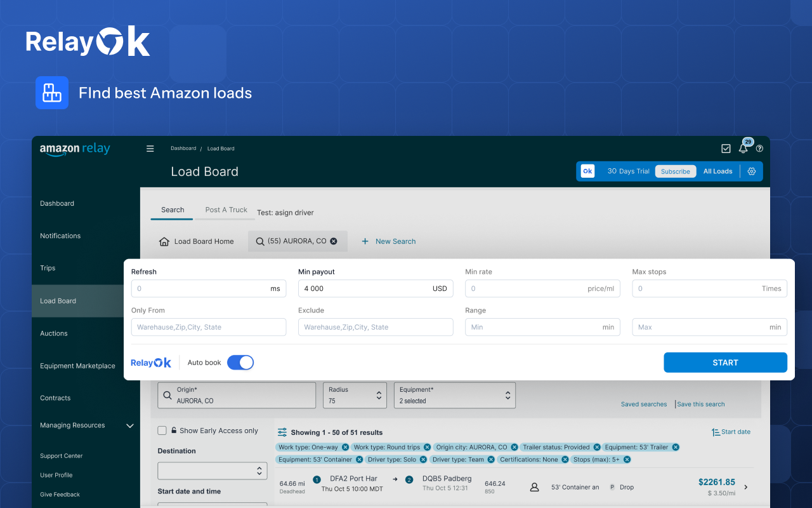Remove the Equipment: 53' Container filter

359,459
